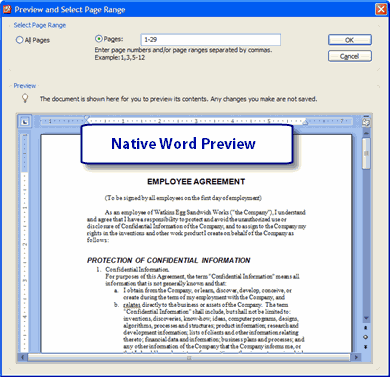Dismiss the dialog with Cancel
This screenshot has width=390, height=377.
pos(350,56)
